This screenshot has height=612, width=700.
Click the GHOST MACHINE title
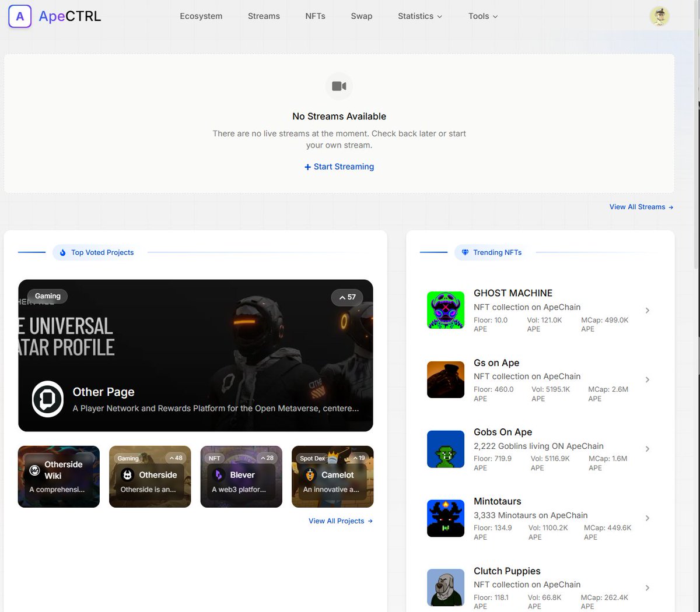click(x=513, y=293)
